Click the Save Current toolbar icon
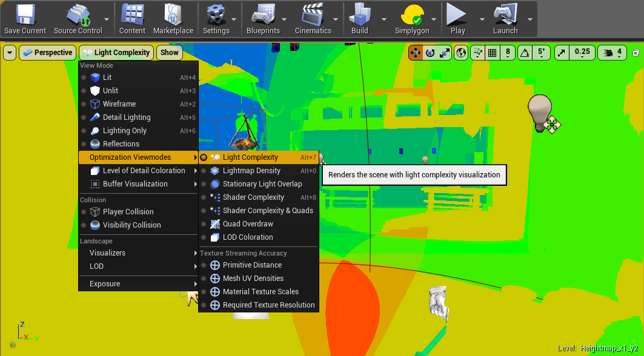The image size is (644, 356). click(x=25, y=18)
